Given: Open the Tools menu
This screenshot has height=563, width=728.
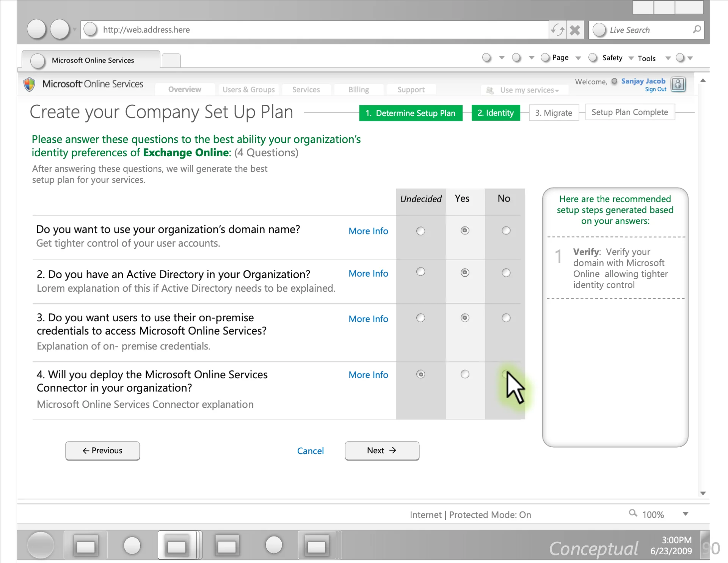Looking at the screenshot, I should click(x=646, y=58).
